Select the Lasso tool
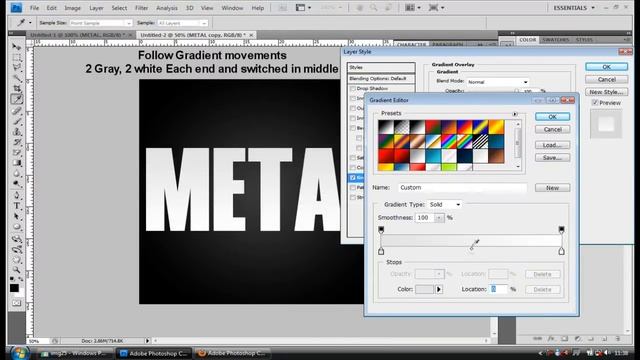The image size is (640, 360). pos(16,67)
